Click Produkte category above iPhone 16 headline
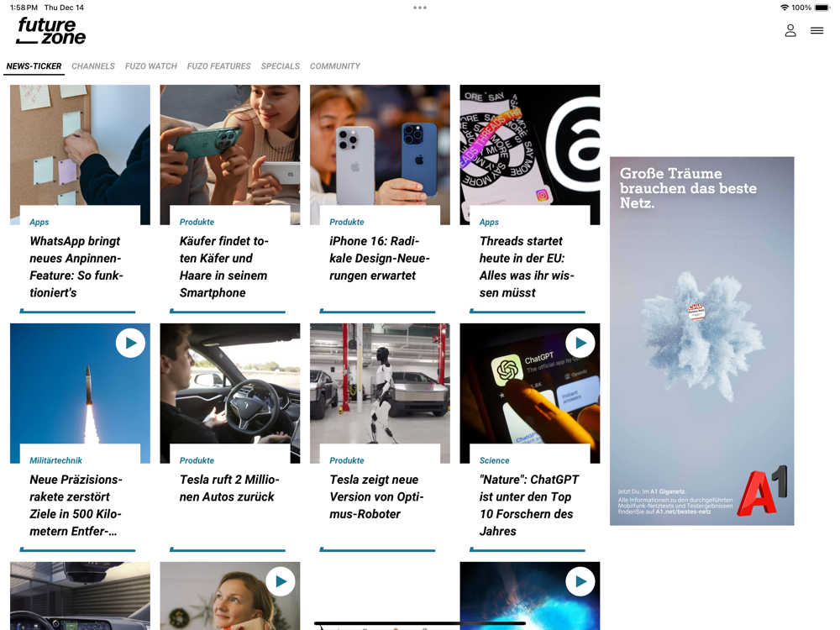Image resolution: width=840 pixels, height=630 pixels. tap(347, 222)
